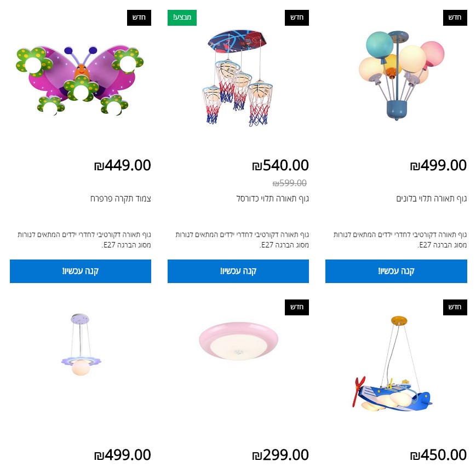Screen dimensions: 476x467
Task: Open the butterfly ceiling light product image
Action: pos(80,80)
